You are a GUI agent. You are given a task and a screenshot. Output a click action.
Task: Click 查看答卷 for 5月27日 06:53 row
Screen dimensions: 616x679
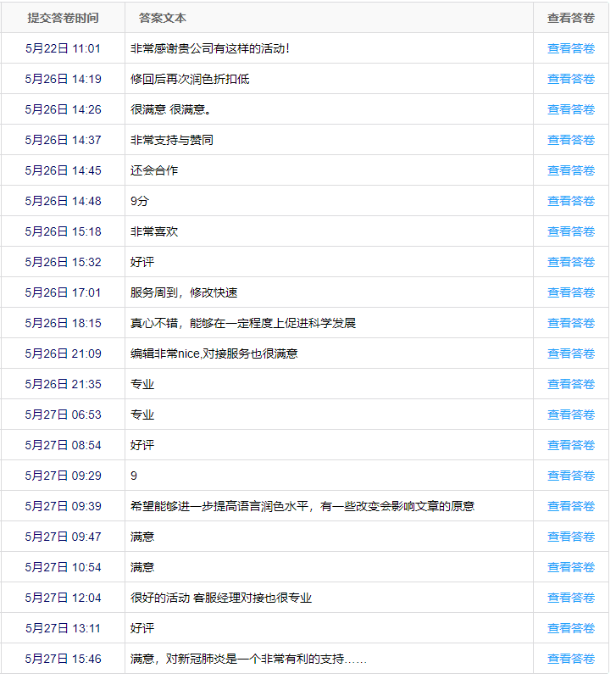[570, 415]
